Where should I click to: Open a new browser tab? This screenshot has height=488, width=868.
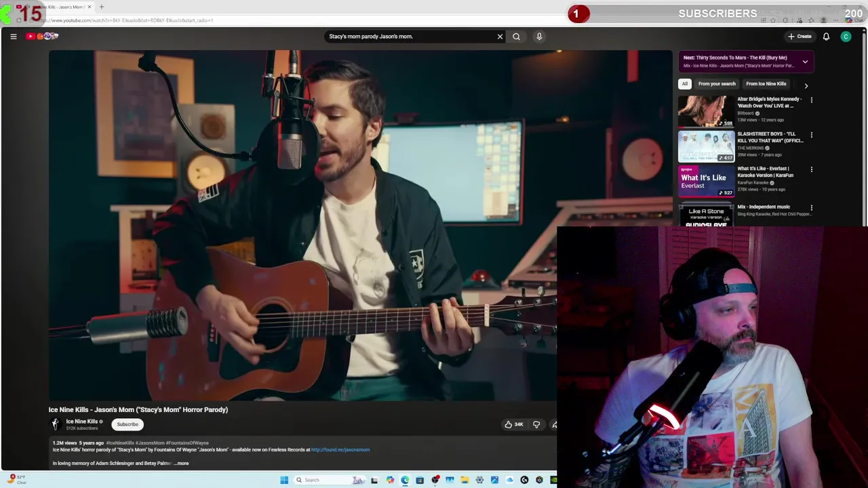tap(102, 7)
